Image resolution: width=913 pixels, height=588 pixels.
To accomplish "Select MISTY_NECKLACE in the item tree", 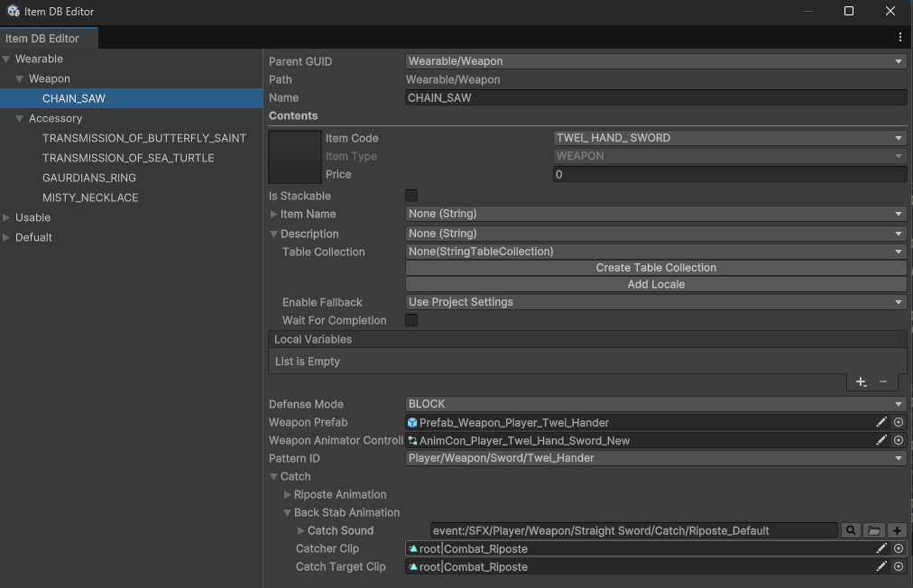I will (x=90, y=198).
